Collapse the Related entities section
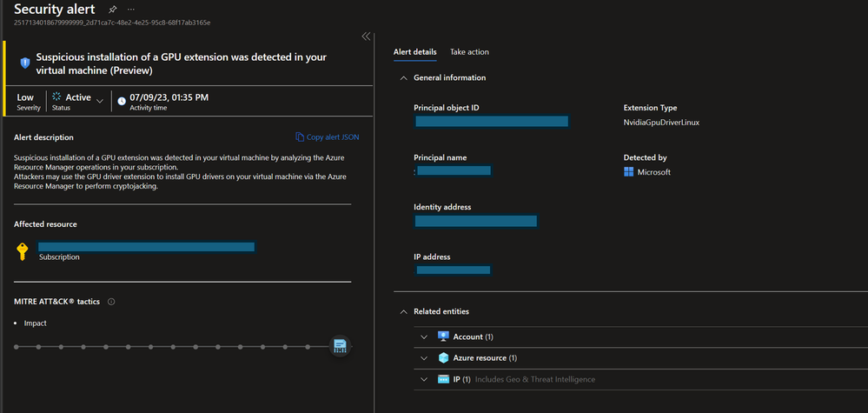Viewport: 868px width, 413px height. (x=403, y=311)
